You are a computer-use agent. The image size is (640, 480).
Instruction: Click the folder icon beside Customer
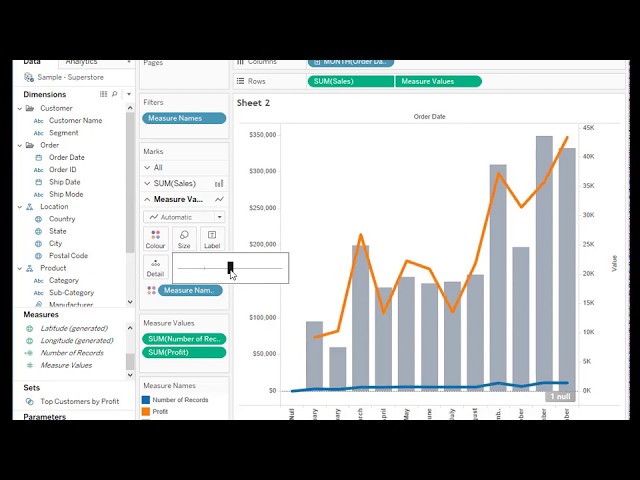(x=30, y=109)
